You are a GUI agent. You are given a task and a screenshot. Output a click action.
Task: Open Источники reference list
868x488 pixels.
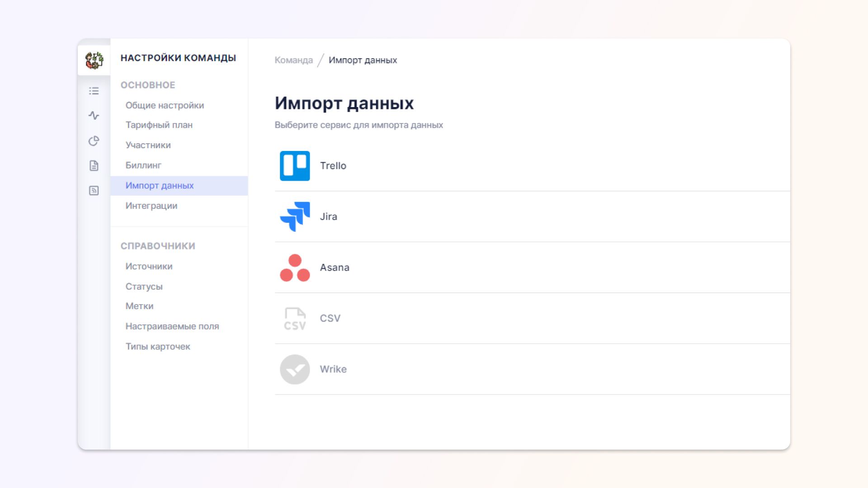[149, 267]
